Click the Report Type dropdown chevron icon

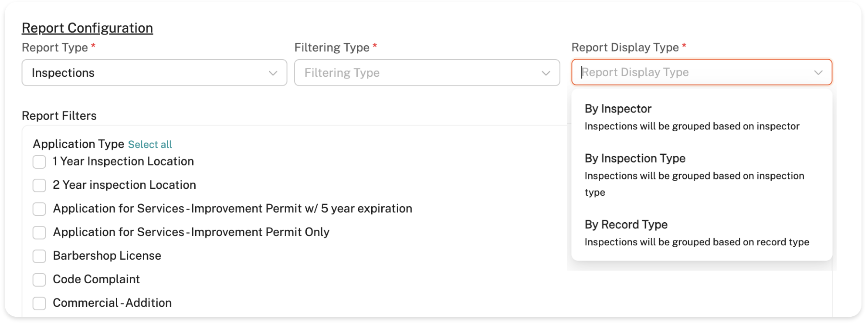[273, 73]
